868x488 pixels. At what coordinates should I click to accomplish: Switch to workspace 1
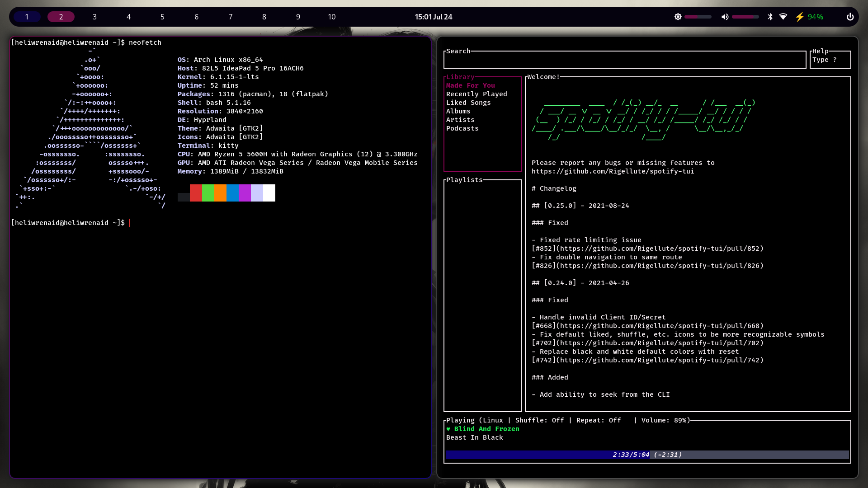(x=27, y=17)
